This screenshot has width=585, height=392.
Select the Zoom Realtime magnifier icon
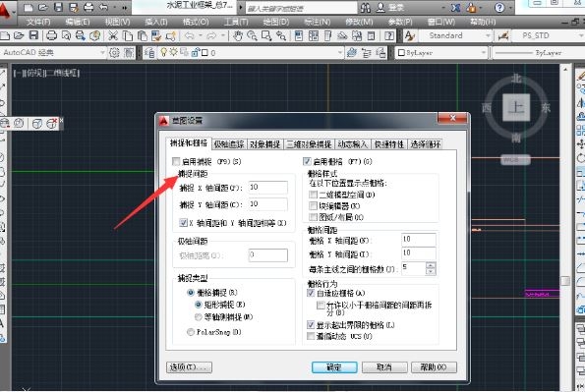coord(253,35)
